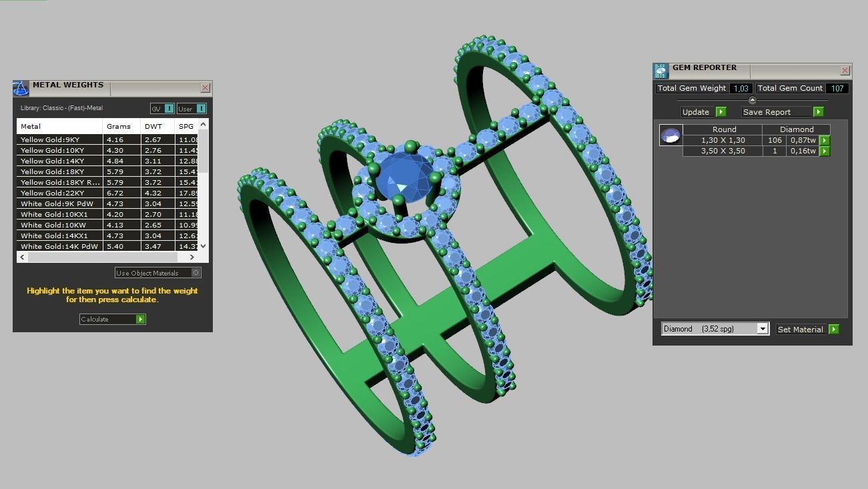Click the Grams column header

coord(121,126)
